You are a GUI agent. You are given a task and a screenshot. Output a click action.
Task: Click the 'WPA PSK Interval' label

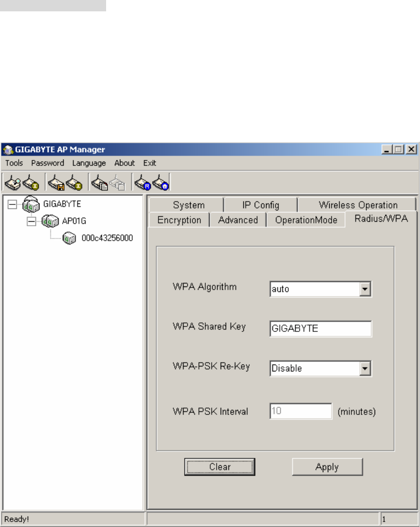pos(210,412)
